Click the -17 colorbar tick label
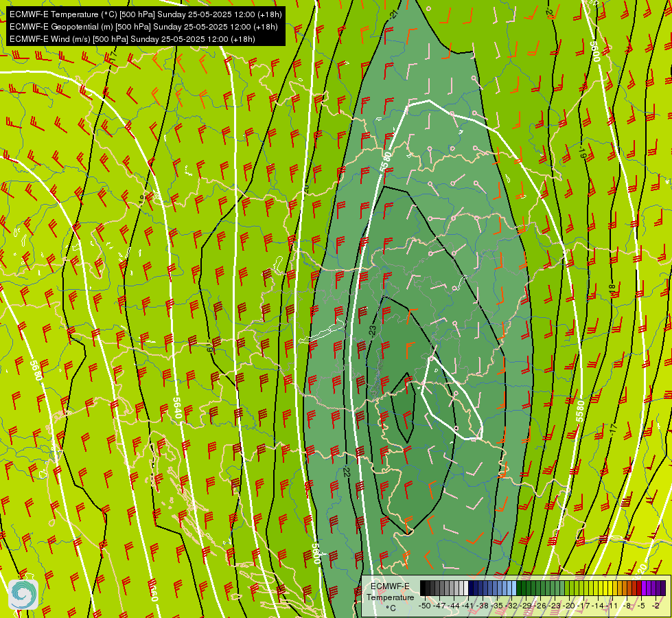Image resolution: width=672 pixels, height=618 pixels. [583, 606]
